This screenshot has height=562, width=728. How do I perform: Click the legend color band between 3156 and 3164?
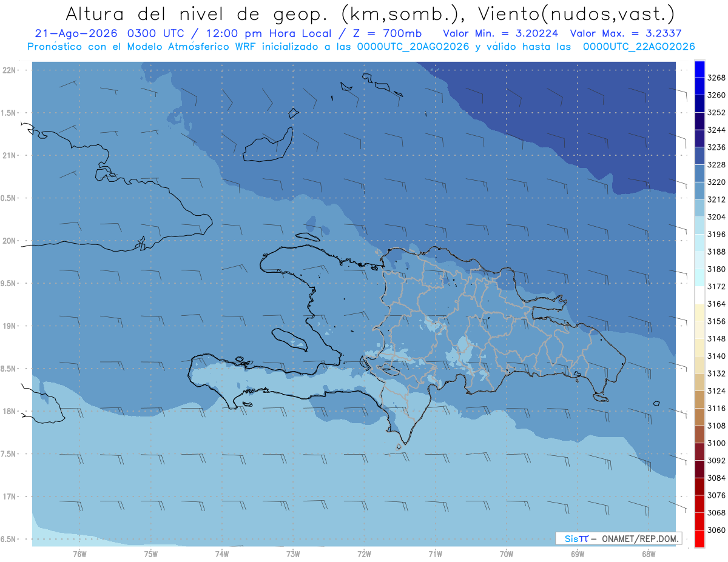point(699,312)
